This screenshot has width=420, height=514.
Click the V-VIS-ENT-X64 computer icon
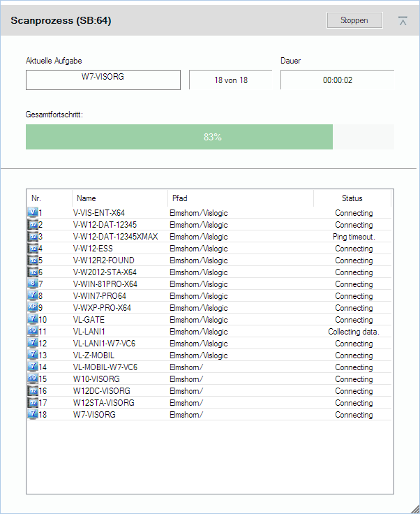click(33, 212)
